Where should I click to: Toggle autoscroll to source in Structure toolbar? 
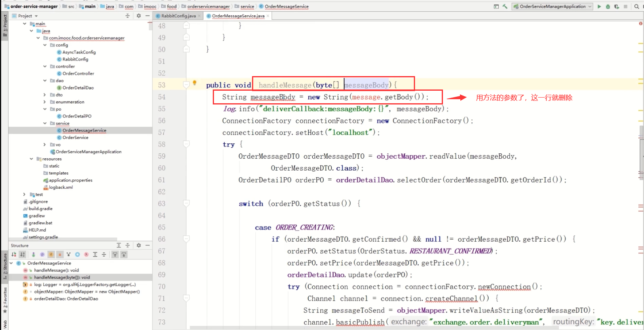click(115, 254)
